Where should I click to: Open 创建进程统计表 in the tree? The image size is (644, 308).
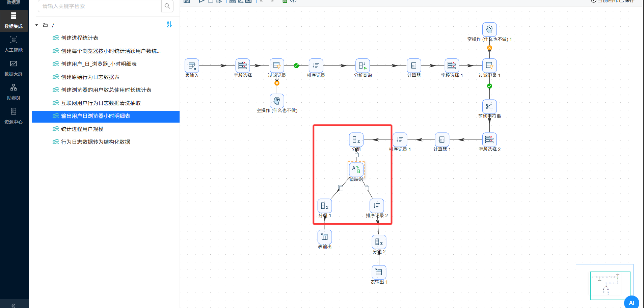(80, 38)
